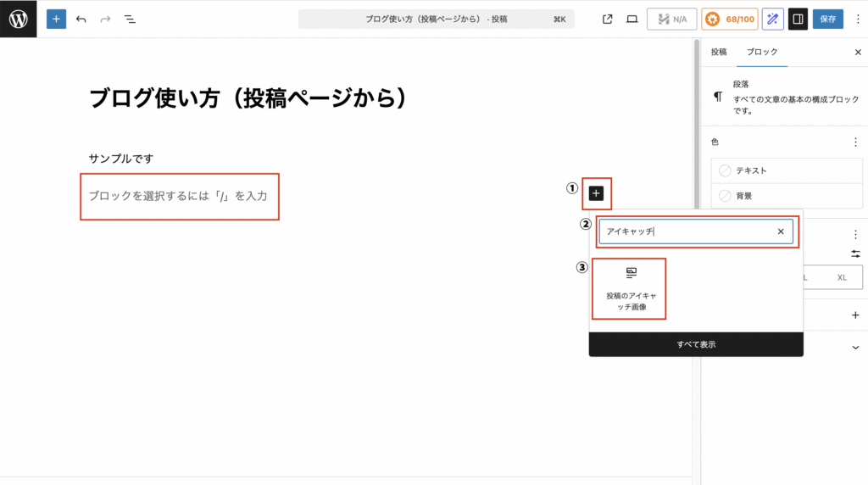The image size is (868, 485).
Task: Open the command palette title bar
Action: [437, 19]
